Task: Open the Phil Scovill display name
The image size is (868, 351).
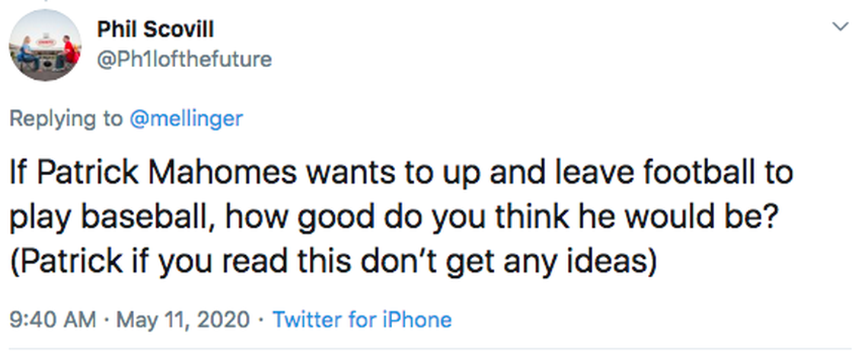Action: click(155, 29)
